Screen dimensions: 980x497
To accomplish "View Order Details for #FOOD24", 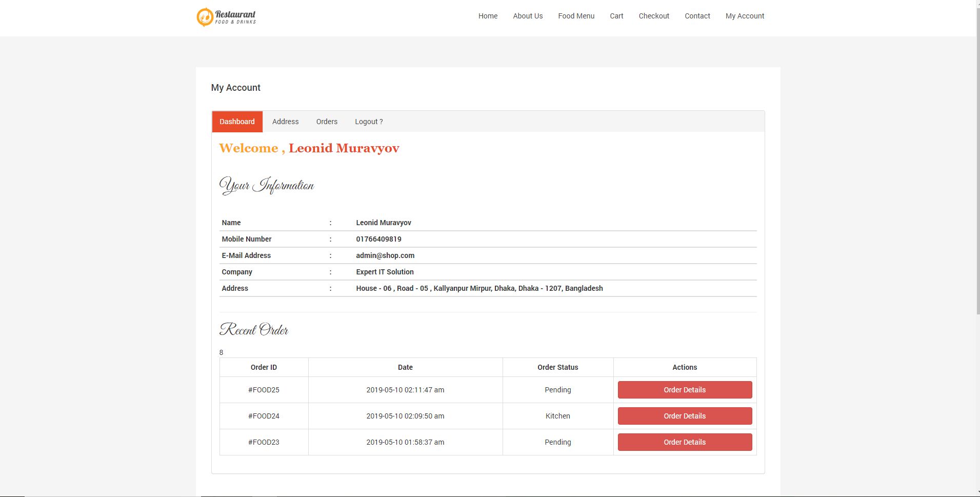I will [685, 416].
